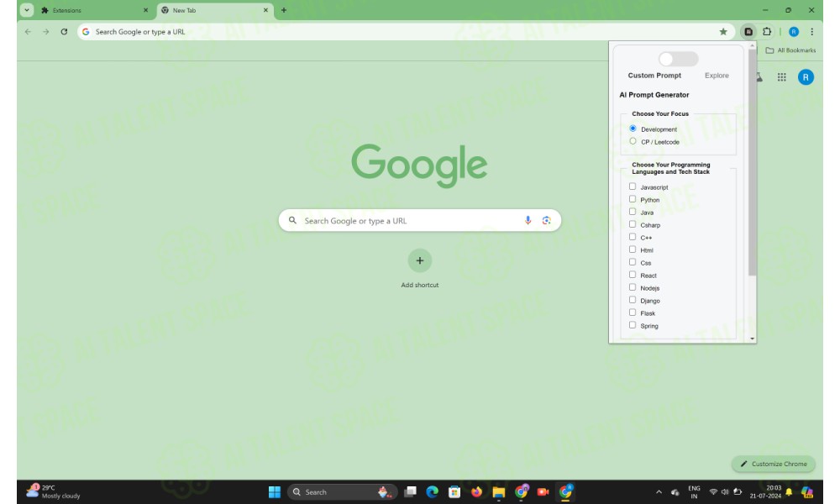This screenshot has width=840, height=504.
Task: Launch Microsoft Edge from the taskbar
Action: [432, 491]
